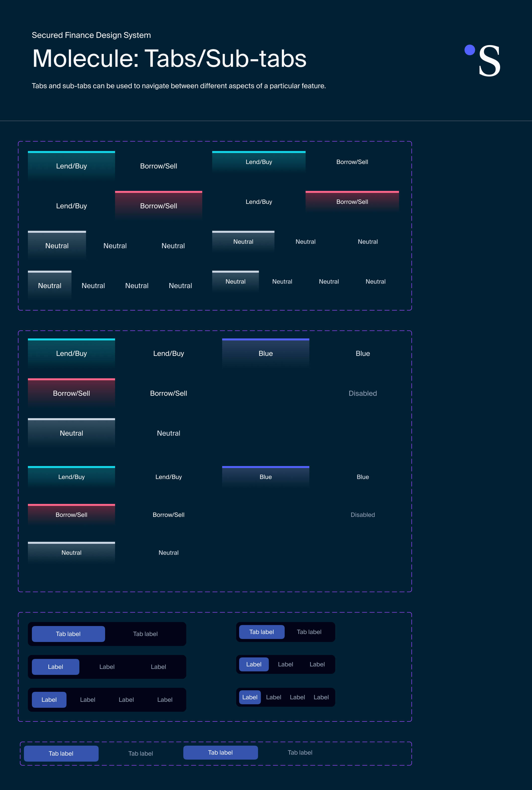Select fourth Label in large four-option control
Image resolution: width=532 pixels, height=790 pixels.
[165, 700]
